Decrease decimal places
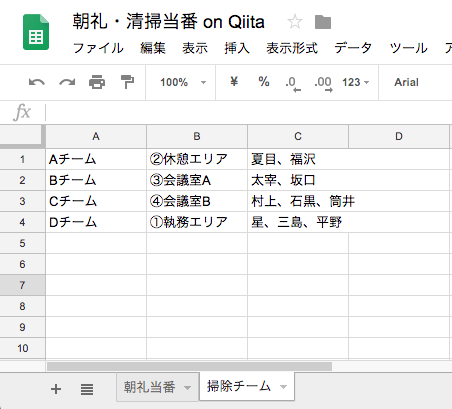 (293, 84)
